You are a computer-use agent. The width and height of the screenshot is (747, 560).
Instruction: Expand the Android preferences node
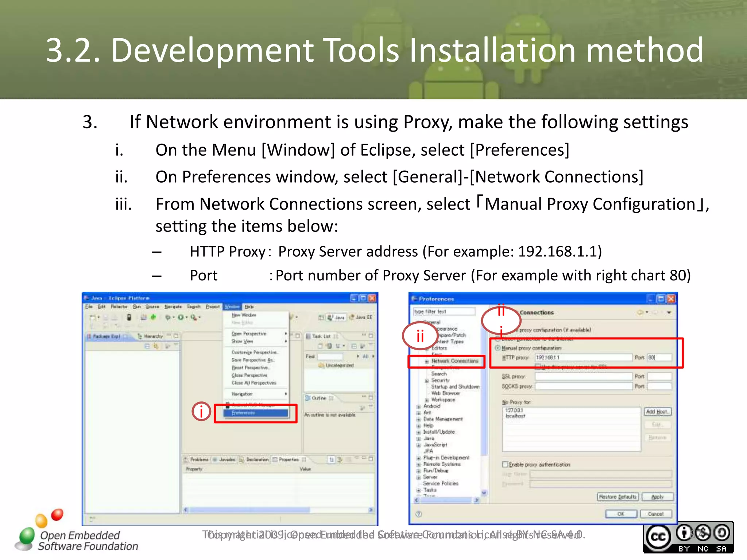[x=418, y=407]
